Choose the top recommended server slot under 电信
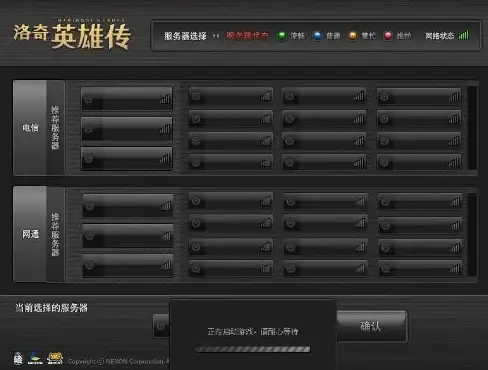The height and width of the screenshot is (370, 488). [x=127, y=99]
